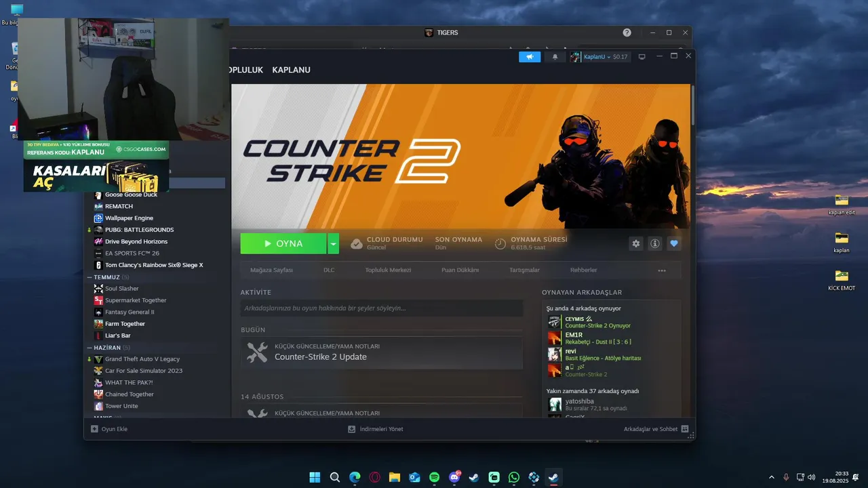Open Opera GX from taskbar
The image size is (868, 488).
point(375,477)
